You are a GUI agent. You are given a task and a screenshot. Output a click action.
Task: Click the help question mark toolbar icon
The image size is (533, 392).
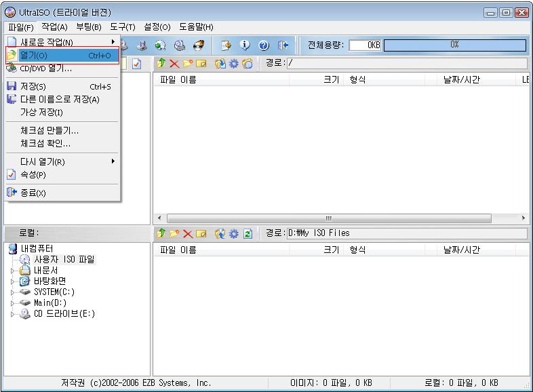point(264,45)
